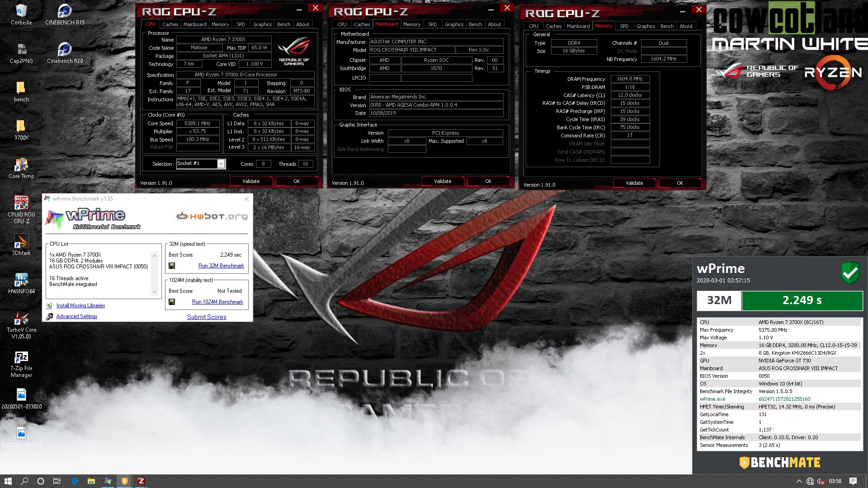
Task: Click save icon for 1024M score
Action: pyautogui.click(x=172, y=302)
